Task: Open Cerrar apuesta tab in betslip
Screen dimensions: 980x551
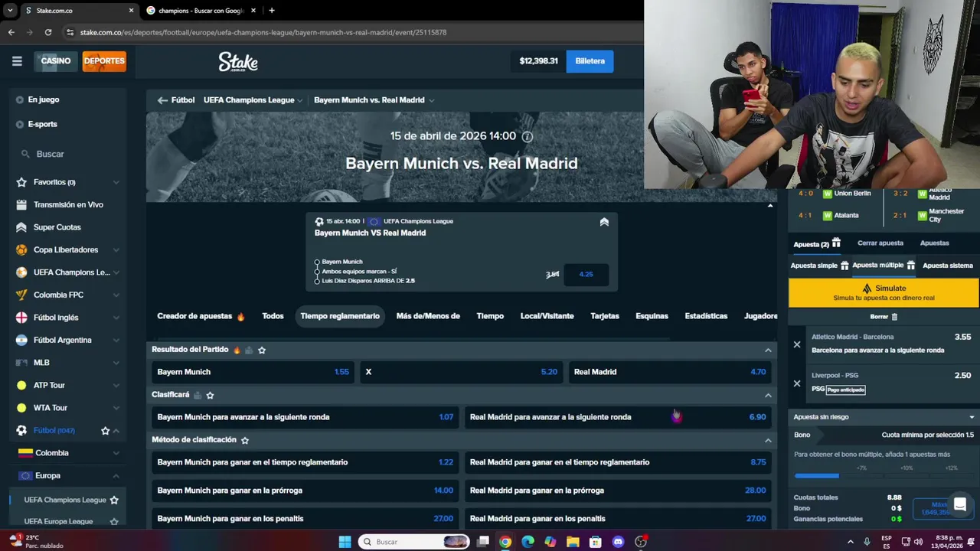Action: click(880, 243)
